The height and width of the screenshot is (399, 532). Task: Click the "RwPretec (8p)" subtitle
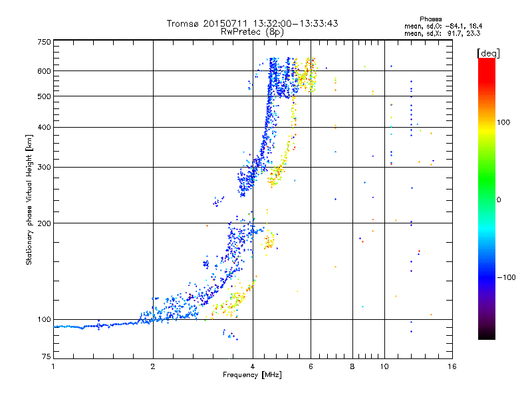252,32
